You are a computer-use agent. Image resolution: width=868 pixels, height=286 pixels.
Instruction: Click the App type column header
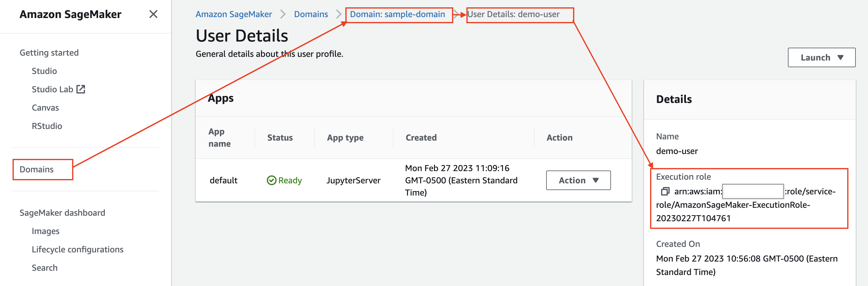tap(345, 137)
